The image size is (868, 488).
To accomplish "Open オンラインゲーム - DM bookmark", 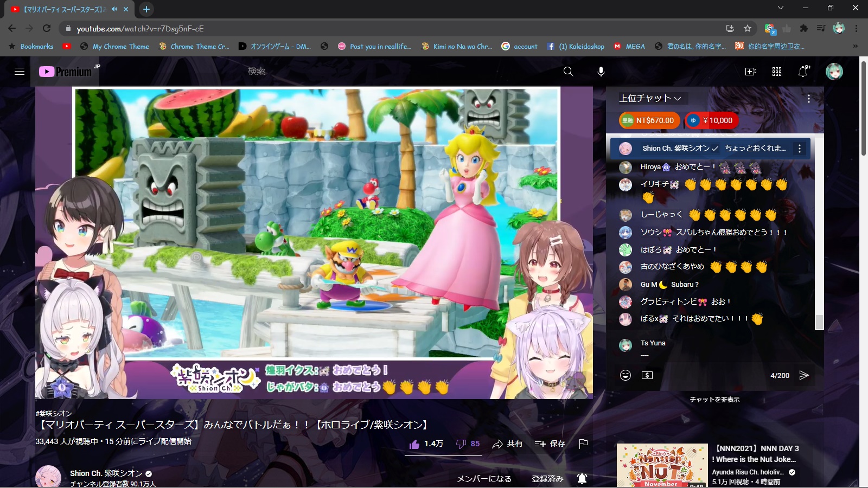I will [x=275, y=47].
